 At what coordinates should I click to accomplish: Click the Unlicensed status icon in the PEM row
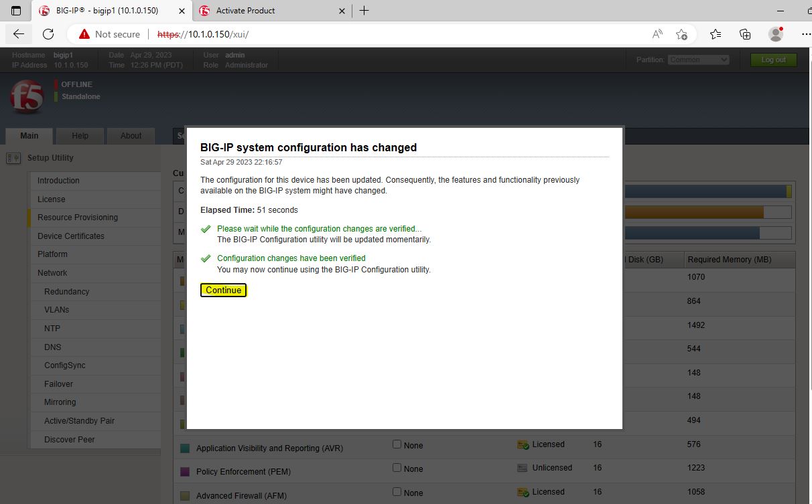pyautogui.click(x=523, y=468)
